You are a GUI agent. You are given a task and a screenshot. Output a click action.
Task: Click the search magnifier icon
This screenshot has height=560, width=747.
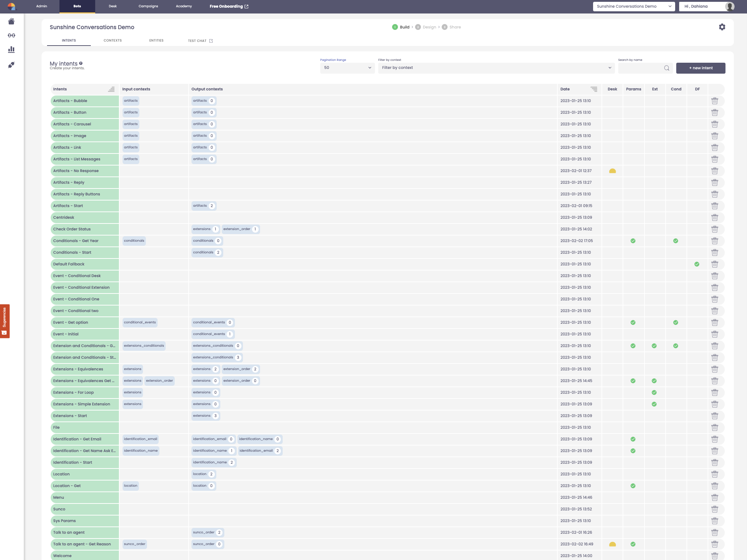[x=666, y=68]
